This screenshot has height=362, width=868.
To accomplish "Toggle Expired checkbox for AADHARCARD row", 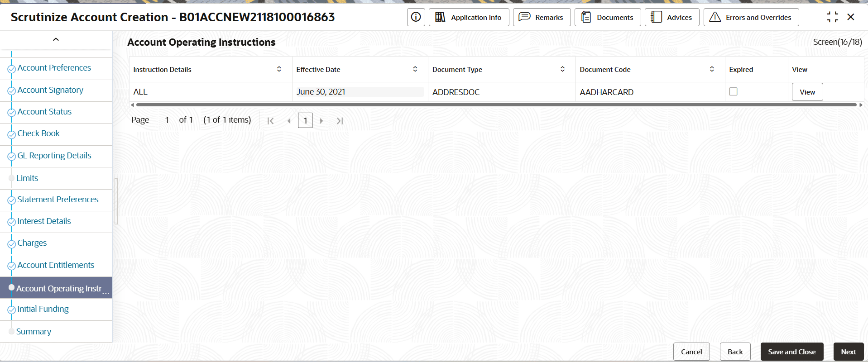I will [734, 91].
